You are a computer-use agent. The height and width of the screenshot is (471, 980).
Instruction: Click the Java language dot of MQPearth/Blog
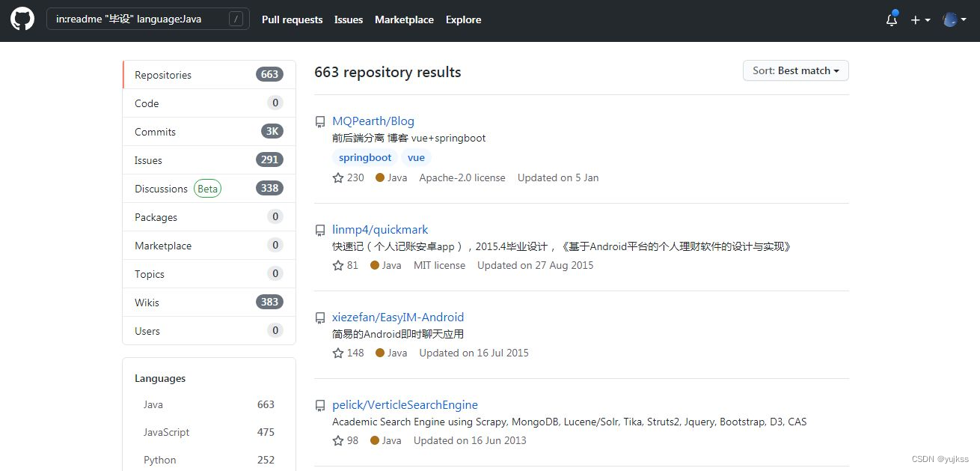tap(380, 177)
